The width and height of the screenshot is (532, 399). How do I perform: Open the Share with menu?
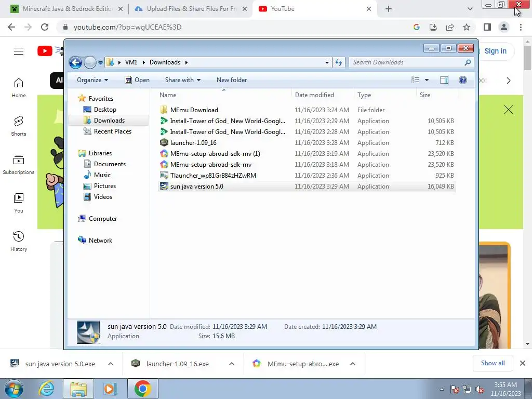182,80
